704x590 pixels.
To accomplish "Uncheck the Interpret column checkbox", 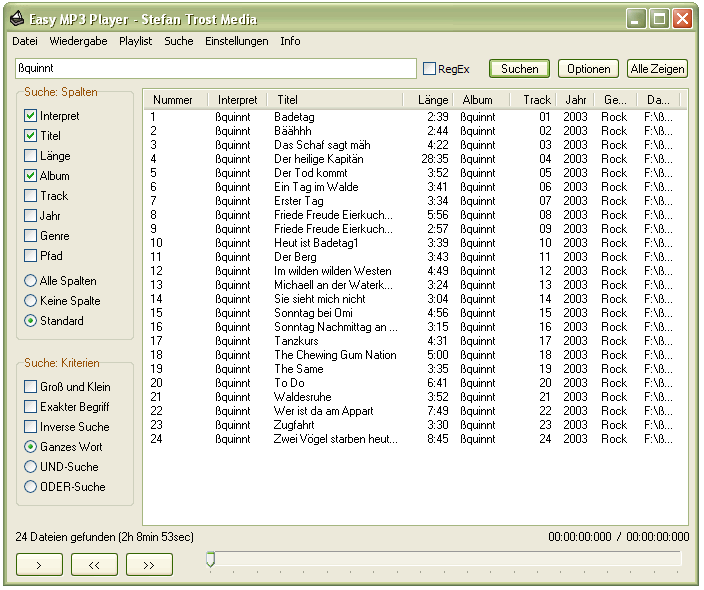I will click(30, 116).
